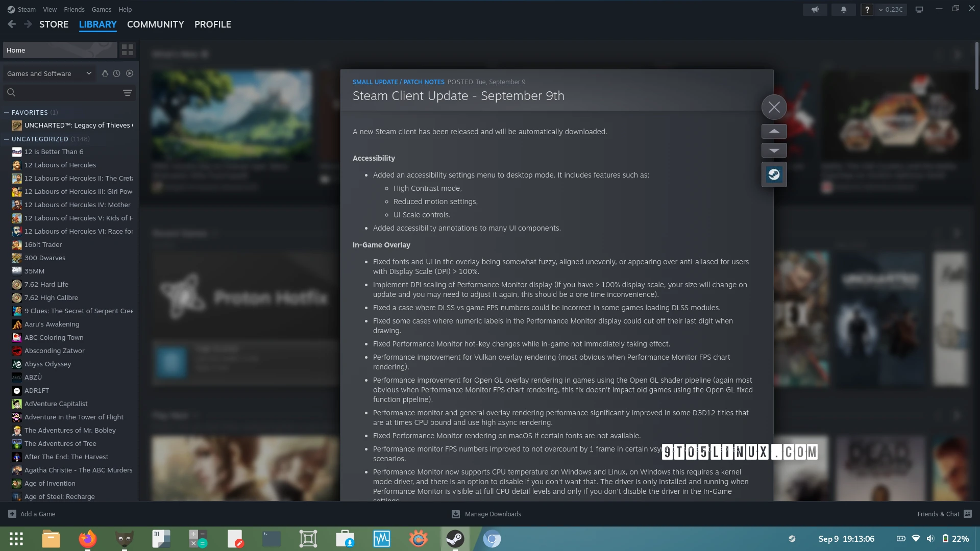This screenshot has width=980, height=551.
Task: Open Manage Downloads
Action: tap(486, 514)
